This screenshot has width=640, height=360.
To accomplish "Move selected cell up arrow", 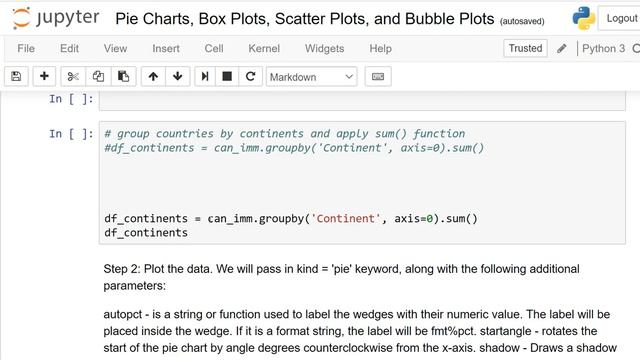I will (x=153, y=76).
